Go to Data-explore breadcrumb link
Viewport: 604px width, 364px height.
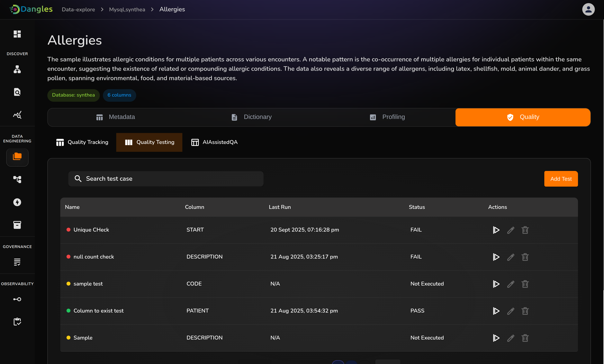[78, 9]
